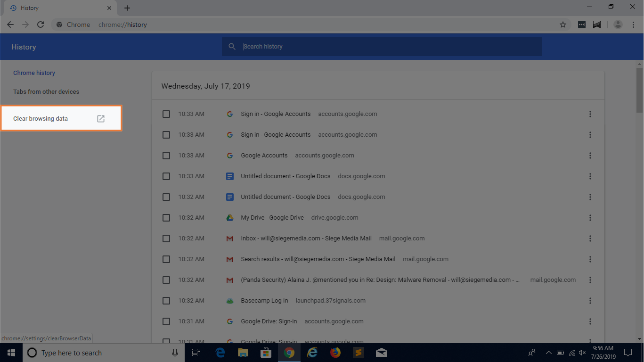This screenshot has width=644, height=362.
Task: Open the Windows notification center
Action: pos(628,353)
